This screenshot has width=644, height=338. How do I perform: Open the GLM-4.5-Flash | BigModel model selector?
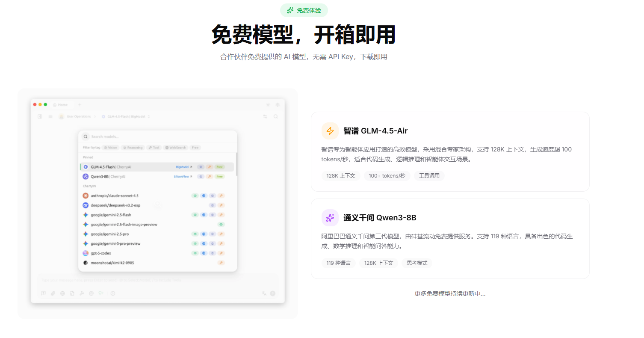pos(126,116)
